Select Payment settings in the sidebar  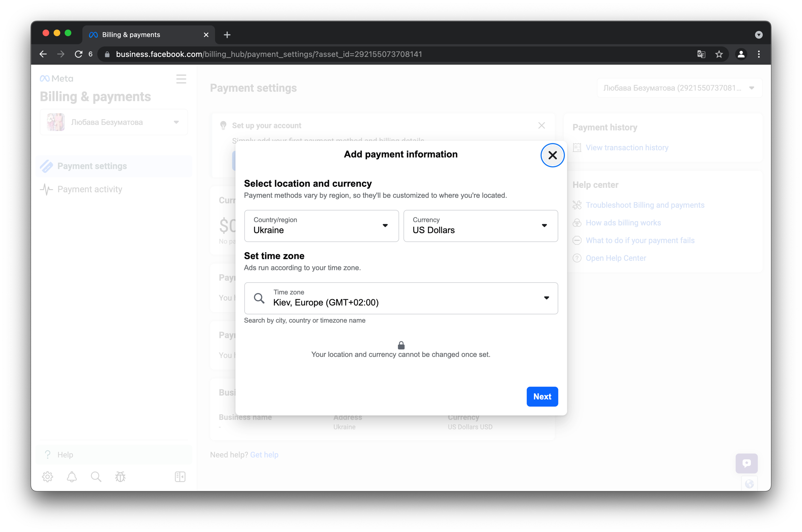pyautogui.click(x=92, y=166)
